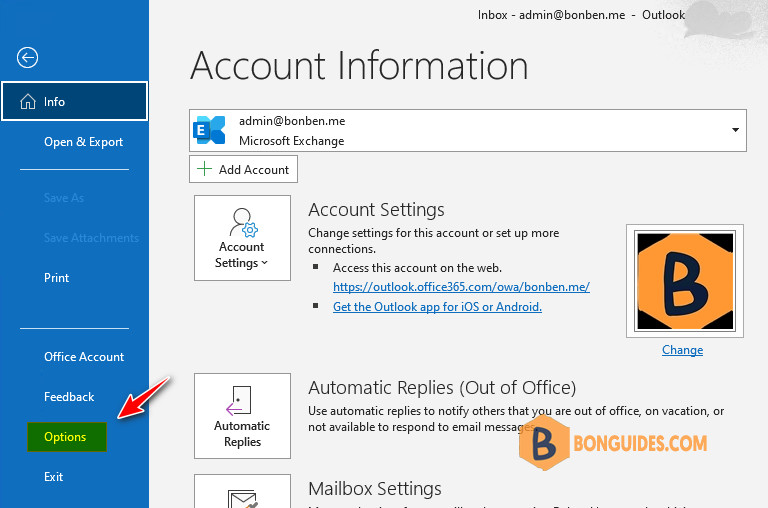Open Outlook Options
The image size is (768, 508).
67,436
